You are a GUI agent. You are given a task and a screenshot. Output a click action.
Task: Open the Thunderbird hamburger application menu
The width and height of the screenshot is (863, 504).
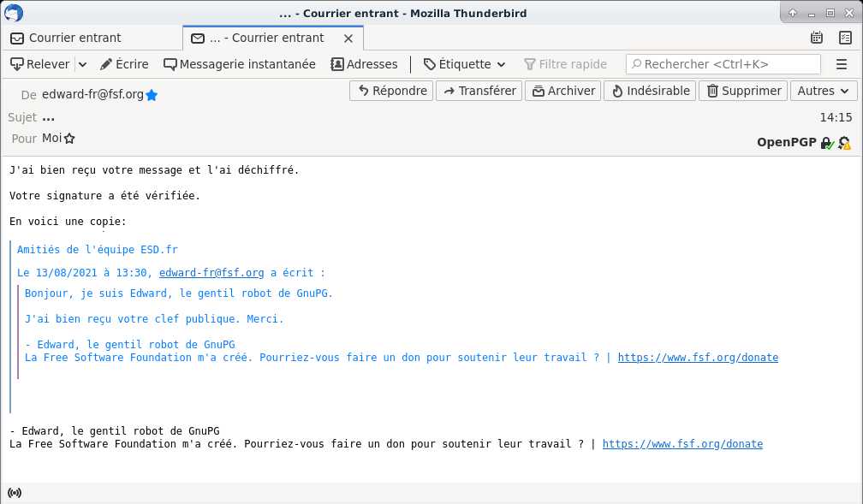pyautogui.click(x=842, y=64)
